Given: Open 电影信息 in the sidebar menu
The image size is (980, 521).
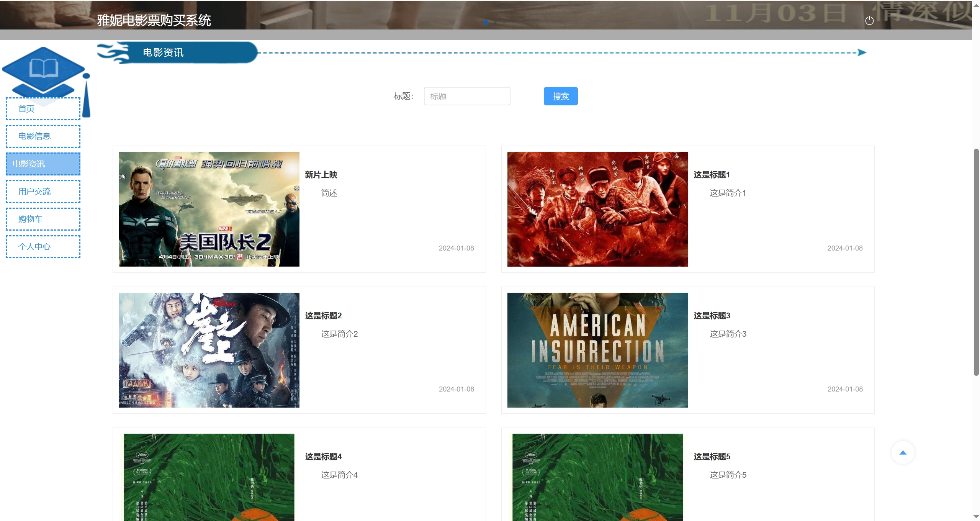Looking at the screenshot, I should click(43, 136).
